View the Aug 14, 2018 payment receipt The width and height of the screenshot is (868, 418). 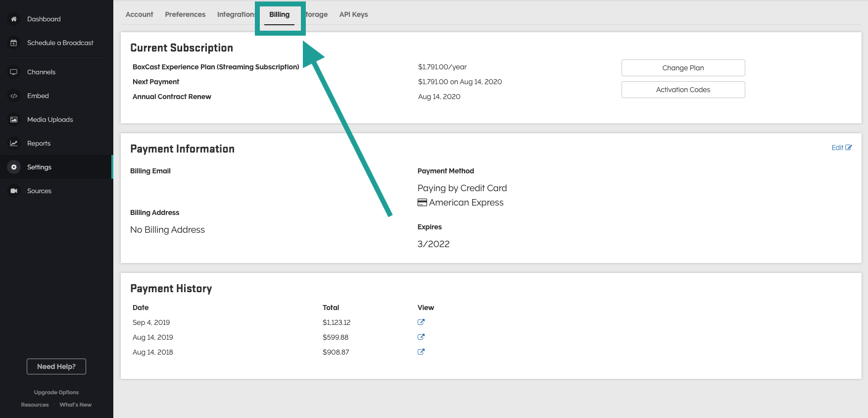coord(421,352)
